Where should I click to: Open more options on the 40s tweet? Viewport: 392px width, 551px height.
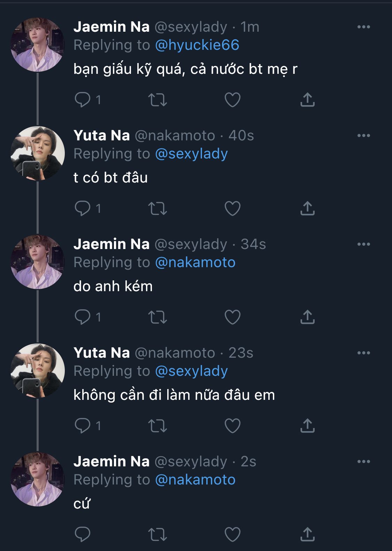[363, 136]
